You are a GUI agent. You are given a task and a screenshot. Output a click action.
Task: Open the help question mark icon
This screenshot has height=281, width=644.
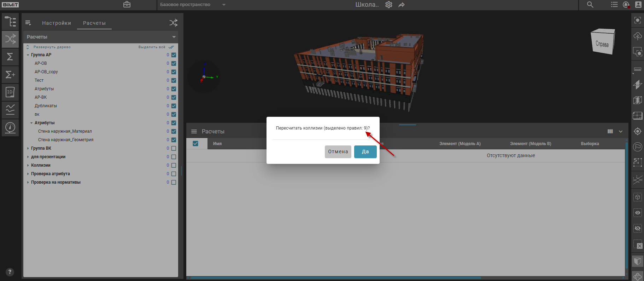point(10,272)
